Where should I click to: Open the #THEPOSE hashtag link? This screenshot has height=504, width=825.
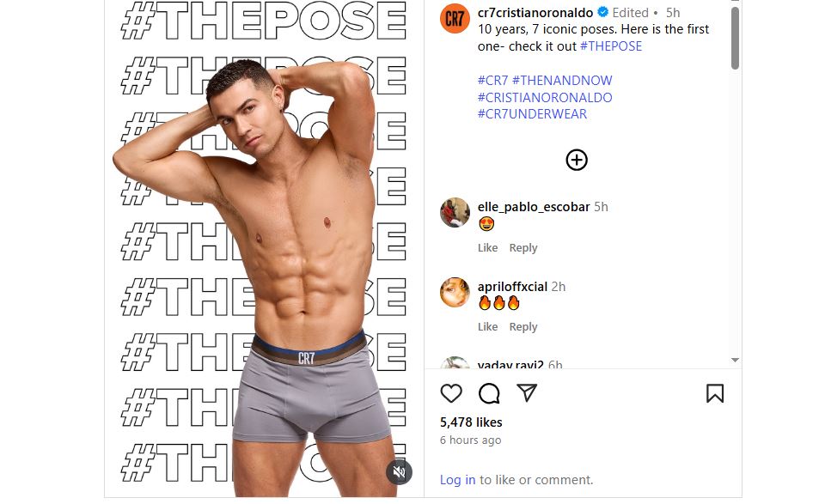click(611, 46)
